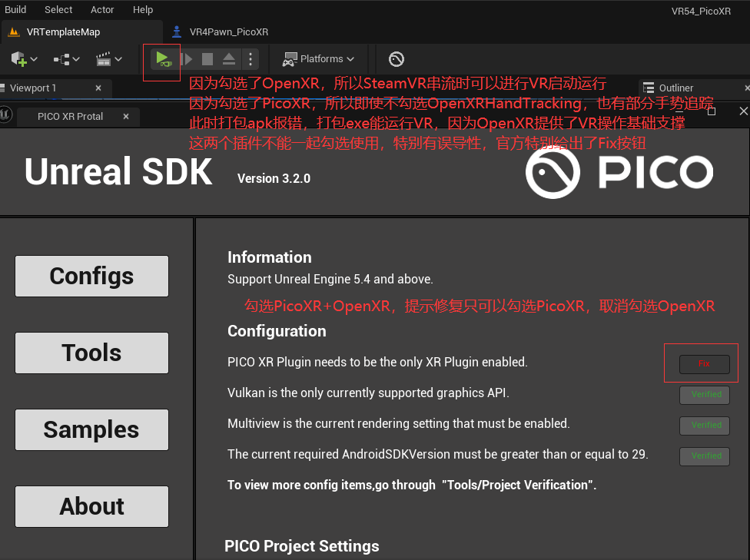Viewport: 750px width, 560px height.
Task: Click the Configuration heading
Action: 277,331
